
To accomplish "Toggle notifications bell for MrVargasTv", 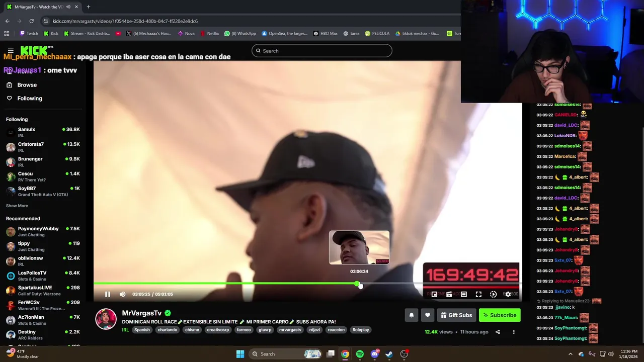I will (x=411, y=315).
